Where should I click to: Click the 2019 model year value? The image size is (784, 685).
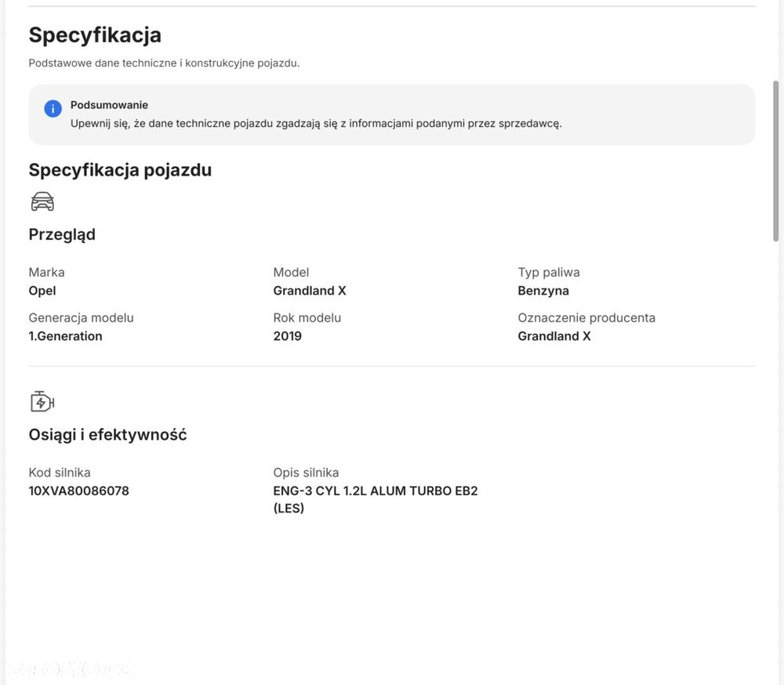(x=288, y=336)
